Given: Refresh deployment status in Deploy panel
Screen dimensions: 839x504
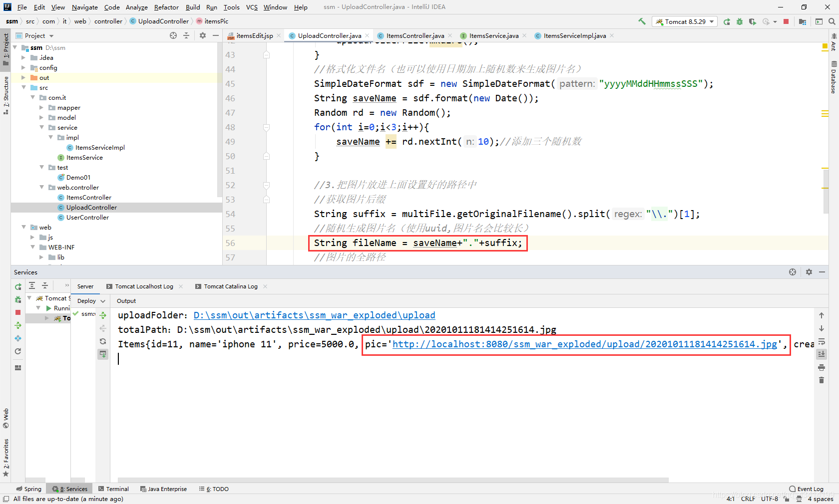Looking at the screenshot, I should click(x=103, y=341).
